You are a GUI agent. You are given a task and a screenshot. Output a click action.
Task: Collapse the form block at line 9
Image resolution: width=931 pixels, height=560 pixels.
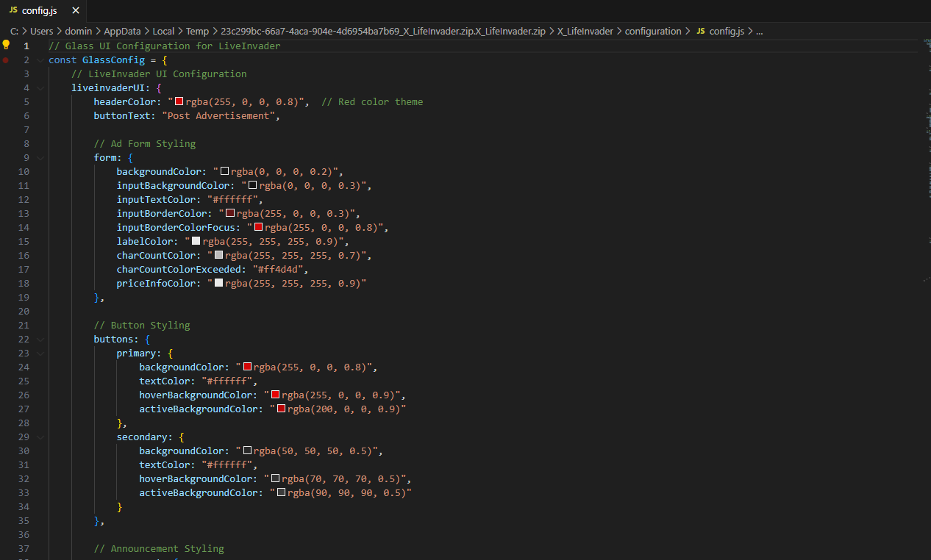tap(40, 157)
